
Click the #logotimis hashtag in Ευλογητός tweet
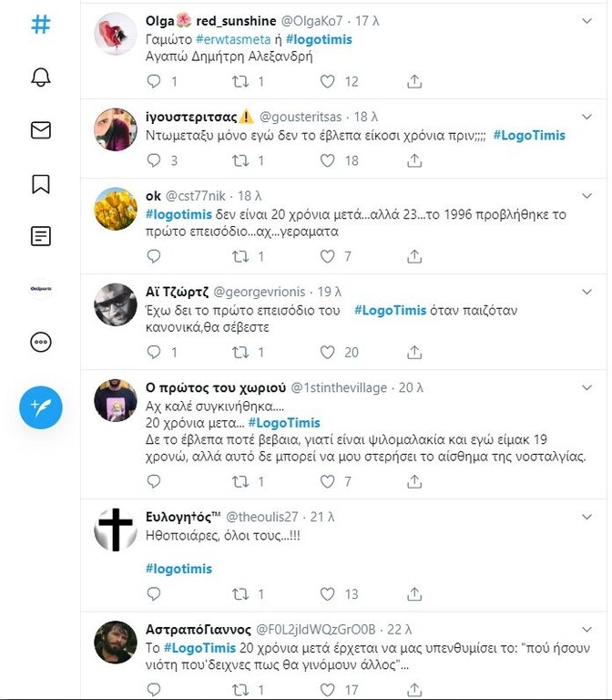point(178,569)
